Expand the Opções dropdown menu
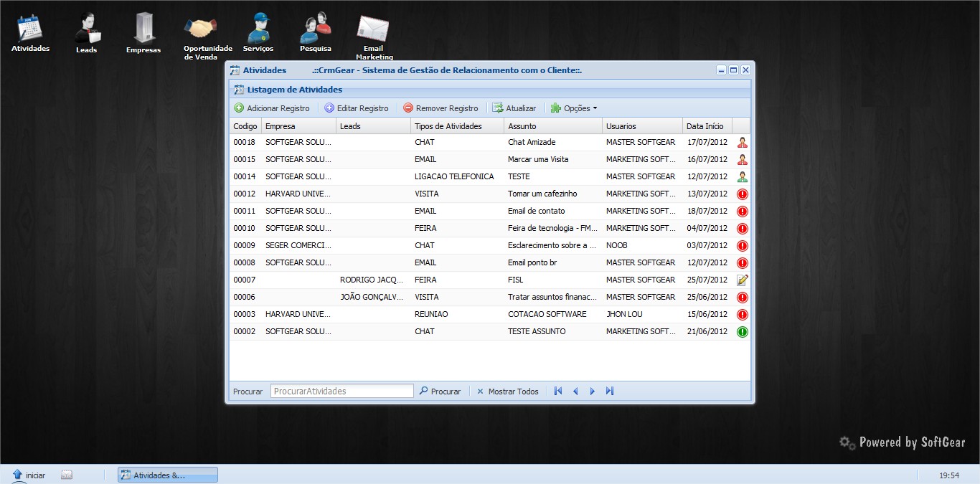980x484 pixels. coord(574,108)
